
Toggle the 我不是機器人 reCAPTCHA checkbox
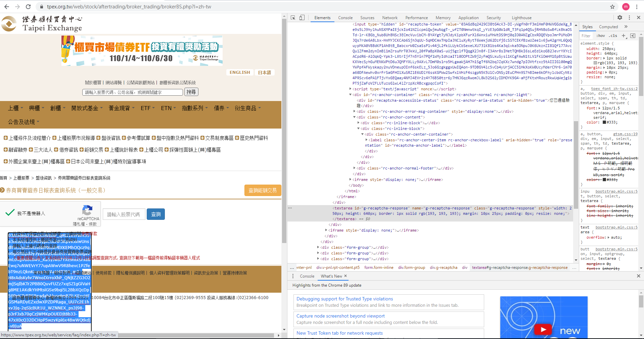(10, 212)
